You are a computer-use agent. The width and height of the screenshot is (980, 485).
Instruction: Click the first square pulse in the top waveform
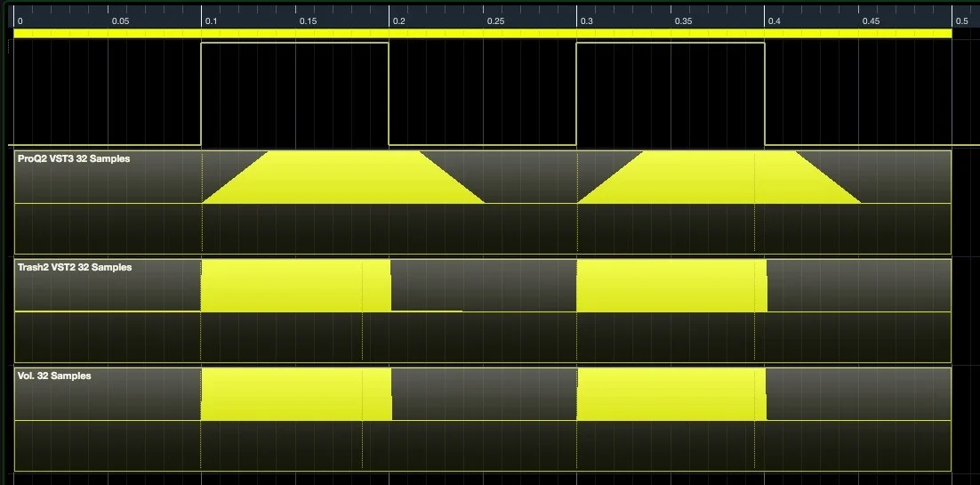[x=295, y=93]
